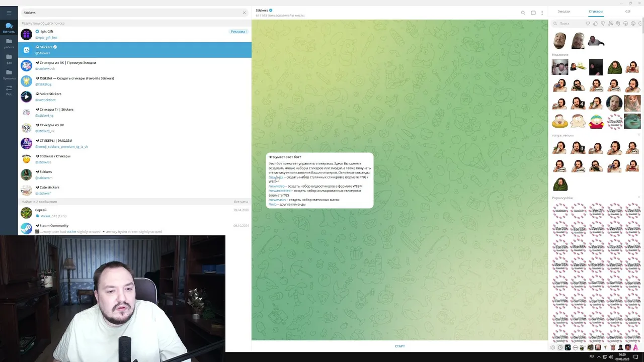
Task: Jump to the pink letter A sticker set
Action: pos(635,347)
